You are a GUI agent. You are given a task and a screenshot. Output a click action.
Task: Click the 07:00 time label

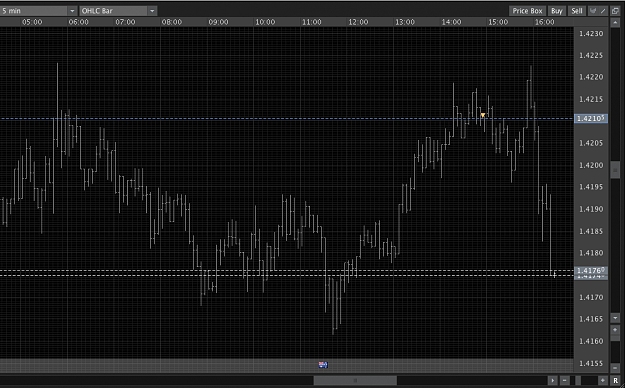click(125, 22)
